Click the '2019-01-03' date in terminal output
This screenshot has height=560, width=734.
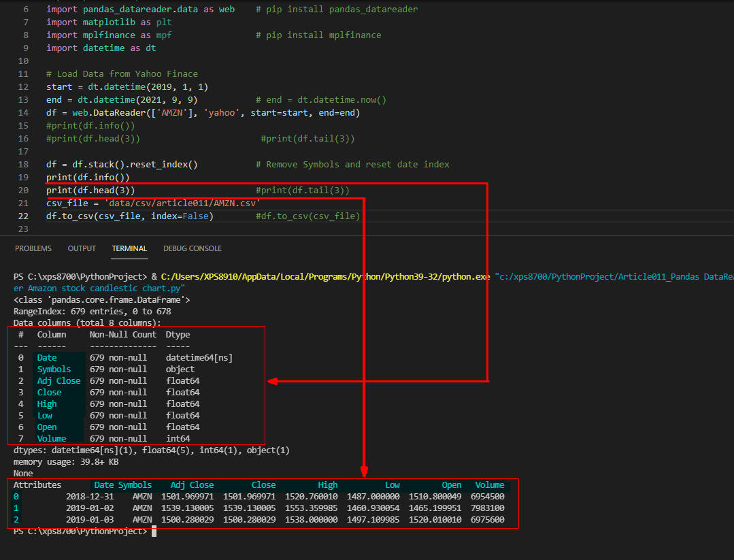point(89,519)
